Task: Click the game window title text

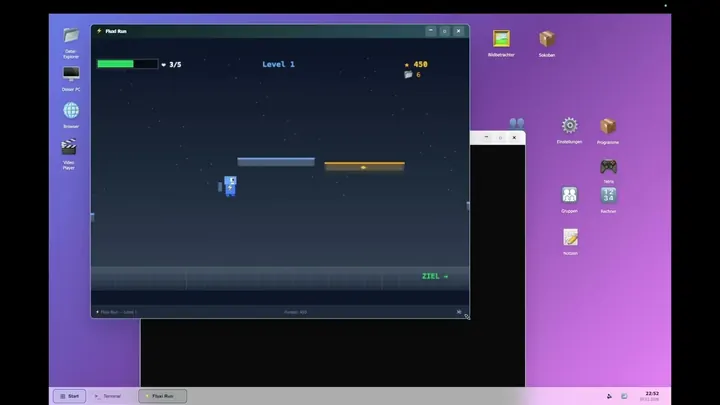Action: click(116, 31)
